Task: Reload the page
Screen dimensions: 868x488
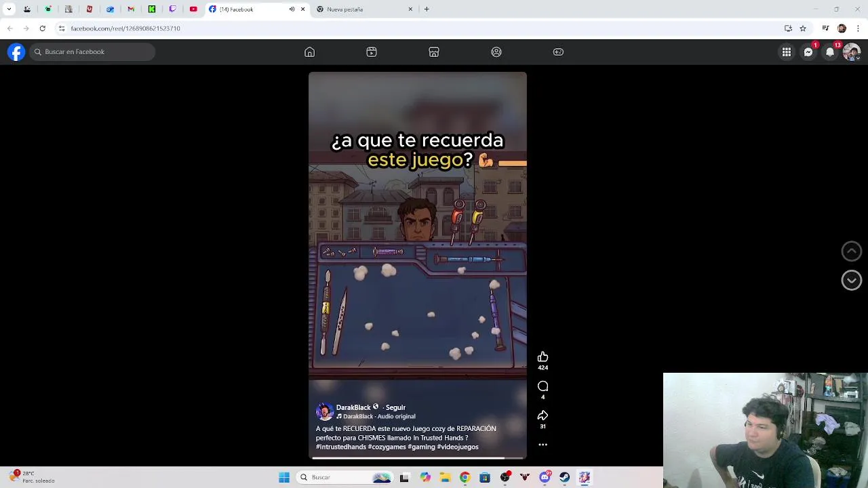Action: [42, 28]
